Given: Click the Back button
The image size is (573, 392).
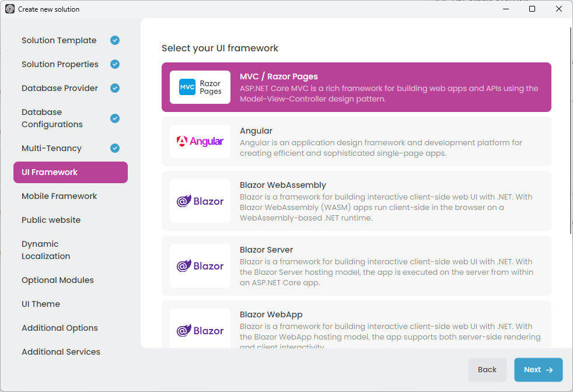Looking at the screenshot, I should click(487, 370).
